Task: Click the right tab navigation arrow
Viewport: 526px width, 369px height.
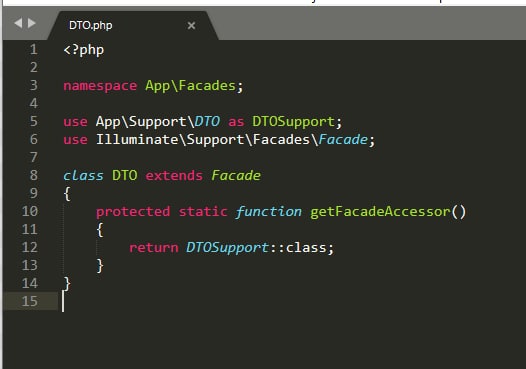Action: click(32, 23)
